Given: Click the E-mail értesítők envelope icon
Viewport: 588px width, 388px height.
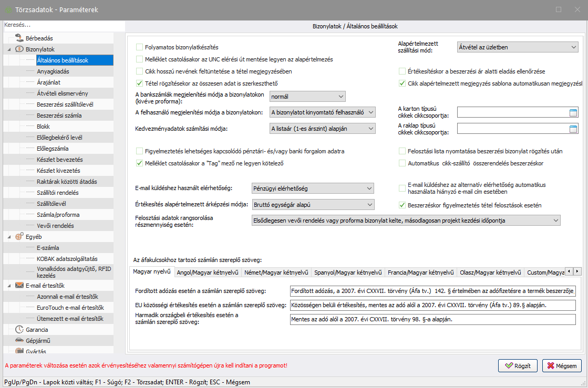Looking at the screenshot, I should 19,286.
